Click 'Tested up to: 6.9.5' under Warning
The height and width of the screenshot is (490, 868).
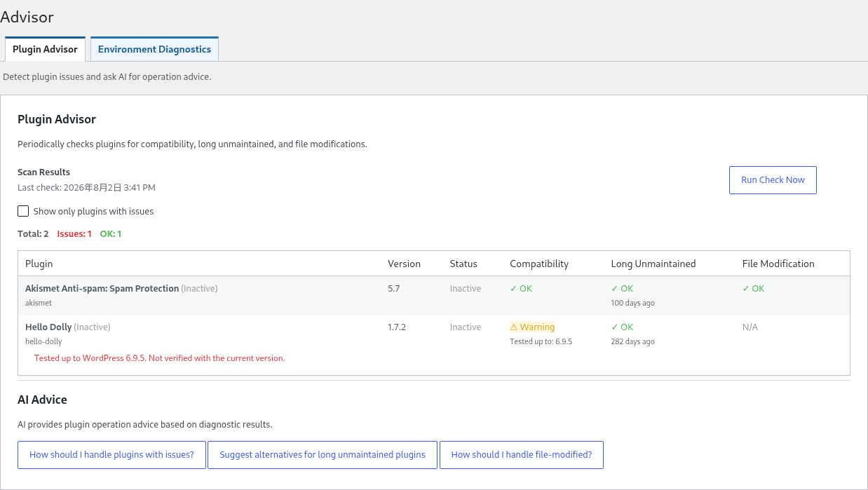(541, 342)
